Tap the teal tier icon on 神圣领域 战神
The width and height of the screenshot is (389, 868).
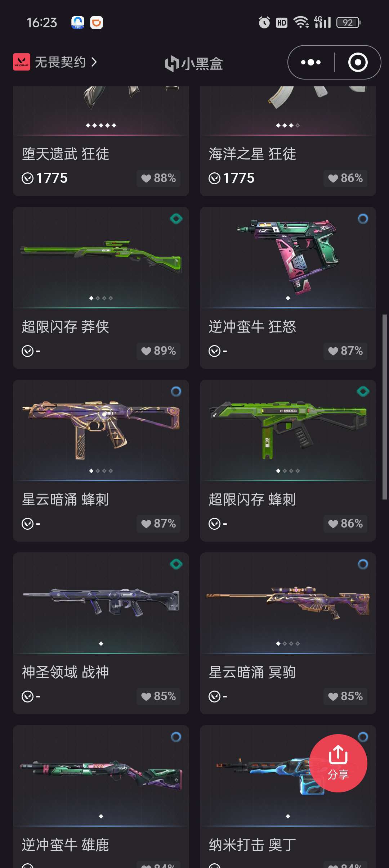pos(176,564)
